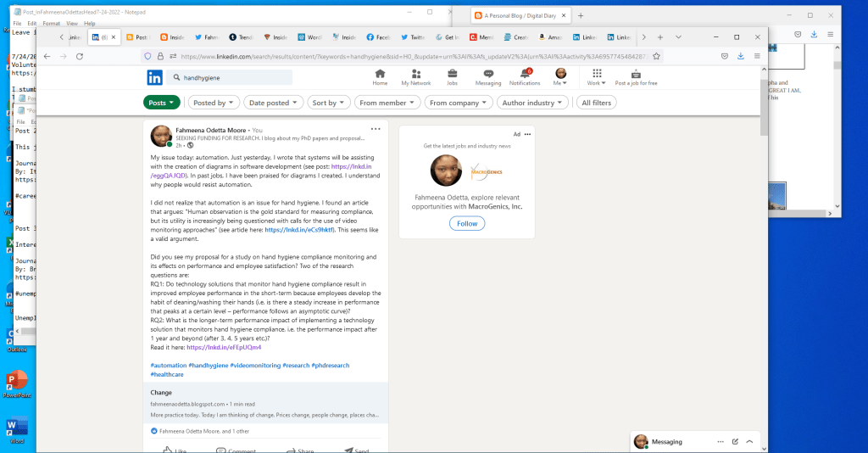Image resolution: width=868 pixels, height=453 pixels.
Task: Open the Author industry filter
Action: click(x=532, y=103)
